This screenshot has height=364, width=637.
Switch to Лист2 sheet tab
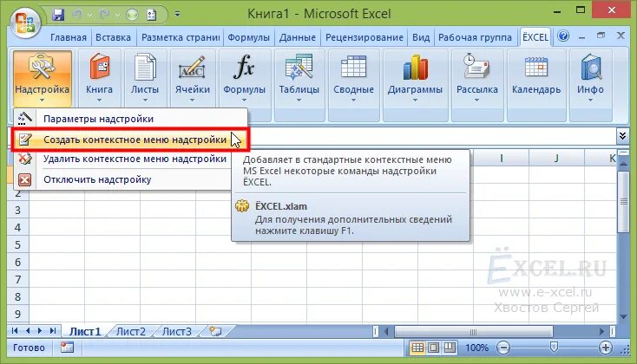click(x=131, y=332)
